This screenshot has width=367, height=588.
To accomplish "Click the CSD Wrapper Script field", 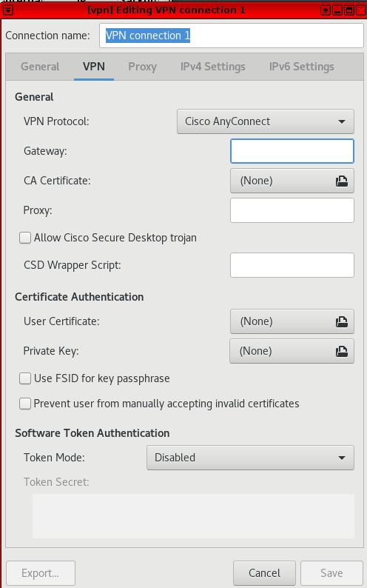I will (x=292, y=265).
